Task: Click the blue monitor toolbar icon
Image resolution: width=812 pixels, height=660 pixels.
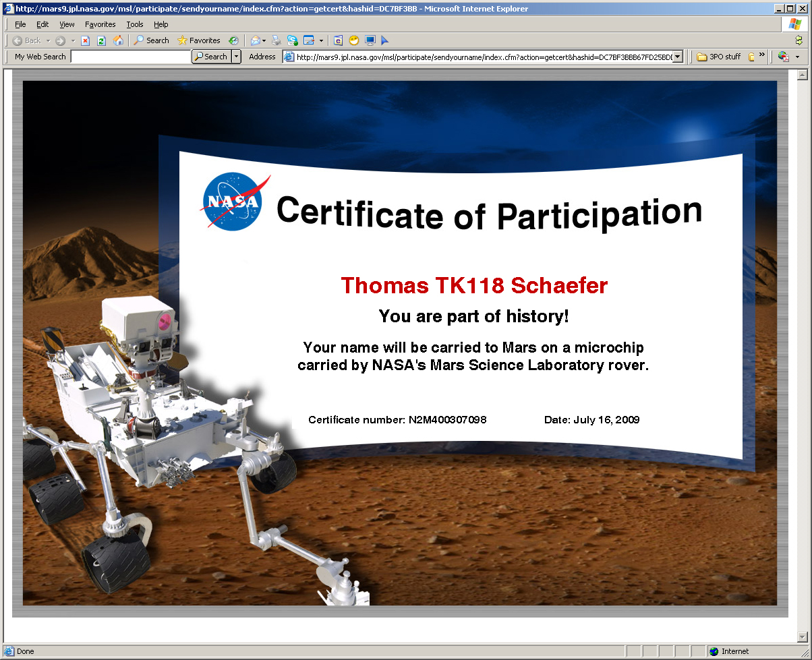Action: point(370,40)
